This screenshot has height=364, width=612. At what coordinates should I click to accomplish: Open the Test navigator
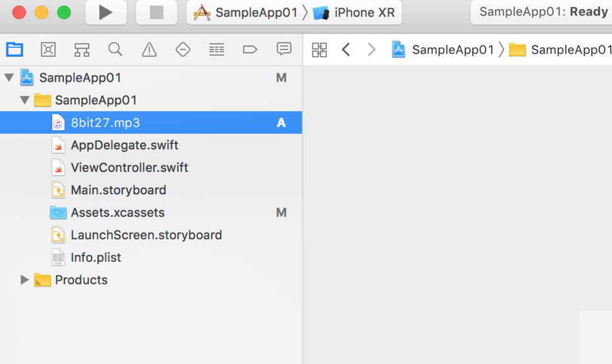183,50
